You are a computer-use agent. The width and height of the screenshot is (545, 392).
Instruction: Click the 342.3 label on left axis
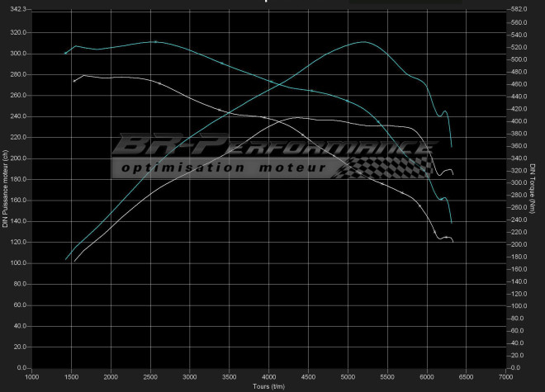[17, 9]
